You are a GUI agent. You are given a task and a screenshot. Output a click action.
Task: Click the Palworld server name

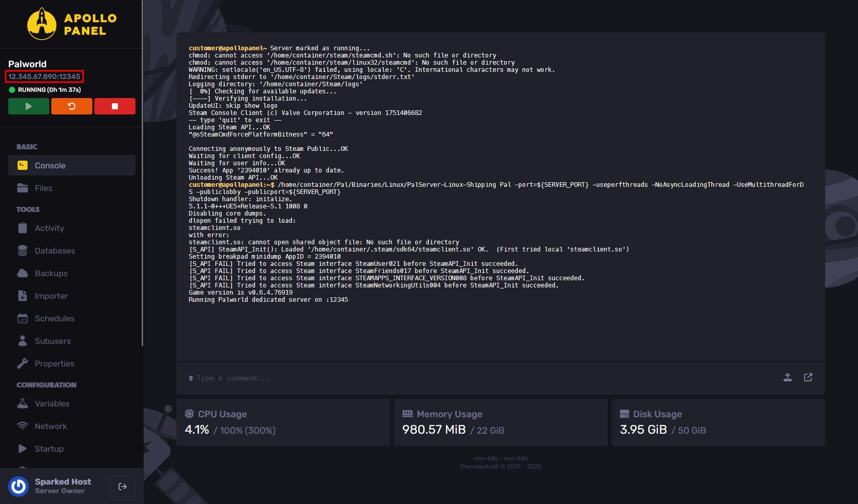tap(27, 64)
